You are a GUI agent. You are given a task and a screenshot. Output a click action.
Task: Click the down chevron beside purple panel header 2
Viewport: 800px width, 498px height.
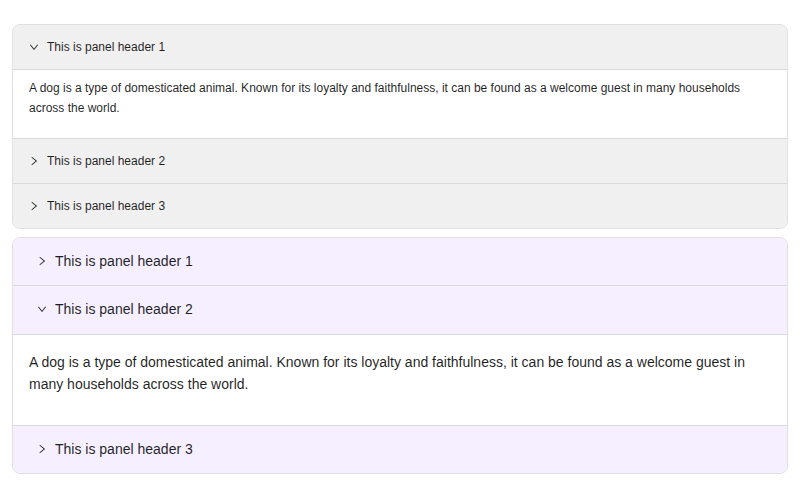[42, 309]
